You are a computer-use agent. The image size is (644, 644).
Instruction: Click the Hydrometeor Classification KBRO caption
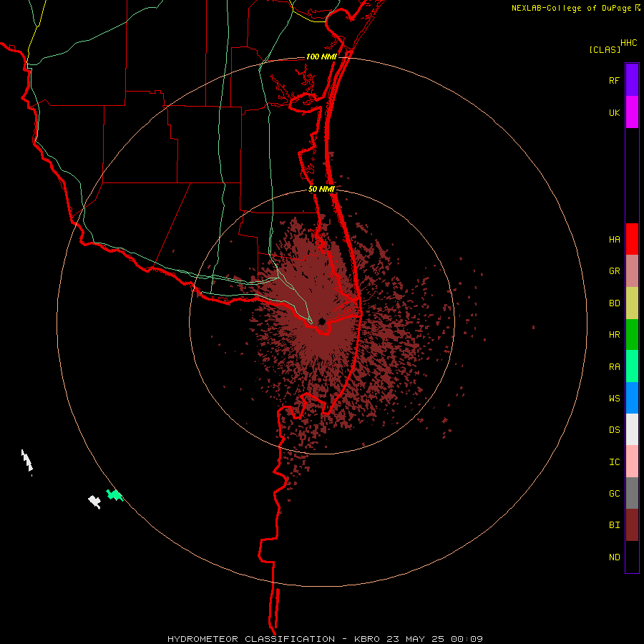point(325,639)
